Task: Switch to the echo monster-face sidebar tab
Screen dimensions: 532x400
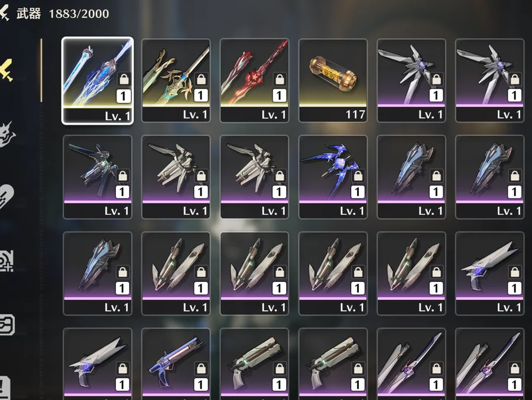Action: [7, 134]
